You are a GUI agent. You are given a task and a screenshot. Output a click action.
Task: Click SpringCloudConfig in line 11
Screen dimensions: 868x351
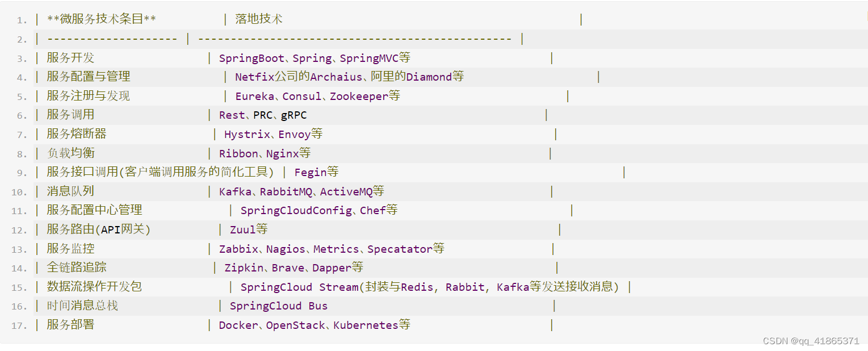click(296, 211)
